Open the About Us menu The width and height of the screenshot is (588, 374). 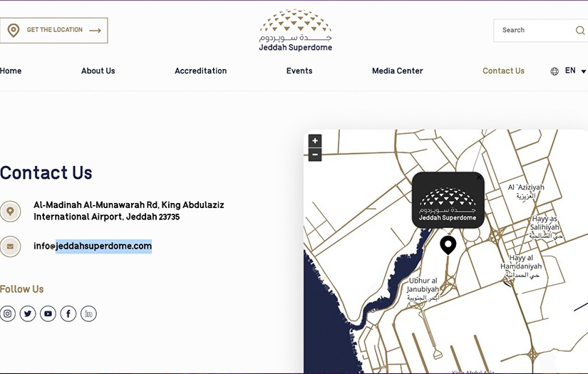(98, 71)
